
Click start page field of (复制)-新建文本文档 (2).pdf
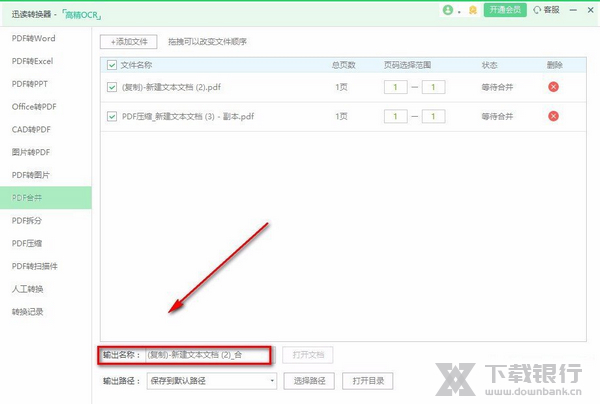(x=395, y=87)
